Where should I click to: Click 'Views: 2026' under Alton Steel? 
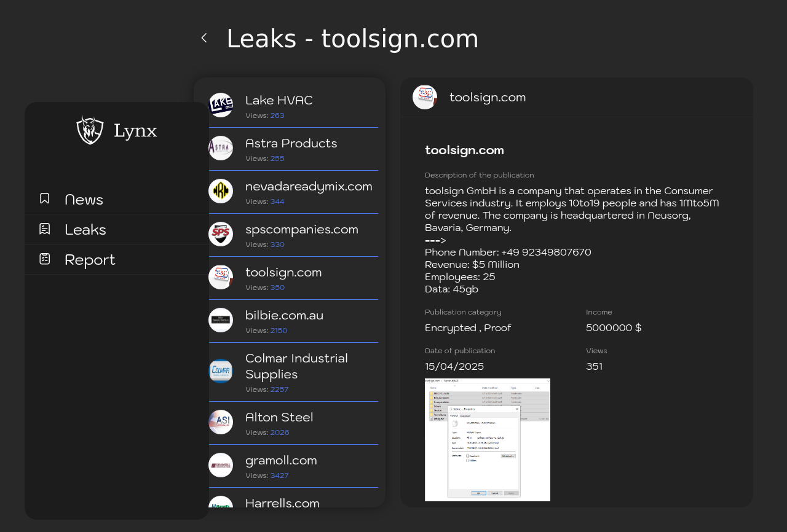pos(267,432)
